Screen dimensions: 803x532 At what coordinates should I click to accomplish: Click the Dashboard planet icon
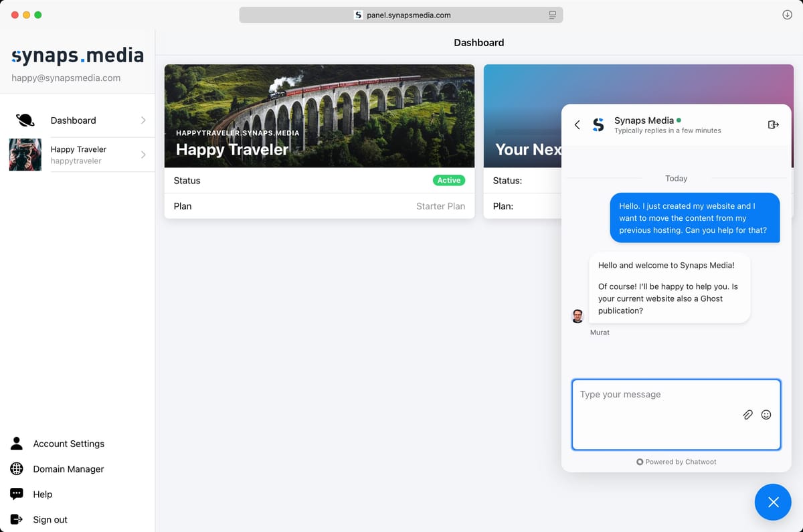[25, 120]
